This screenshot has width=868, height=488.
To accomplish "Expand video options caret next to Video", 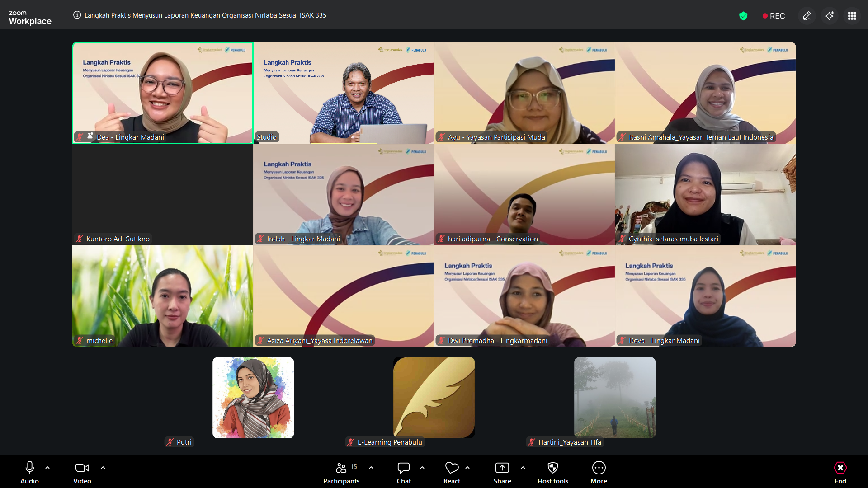I will 103,468.
